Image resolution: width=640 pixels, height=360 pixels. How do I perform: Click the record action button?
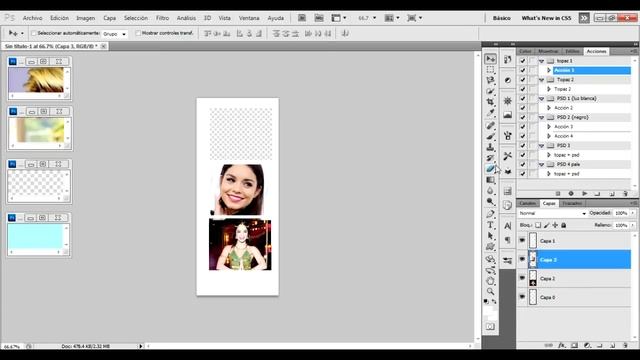pos(571,193)
